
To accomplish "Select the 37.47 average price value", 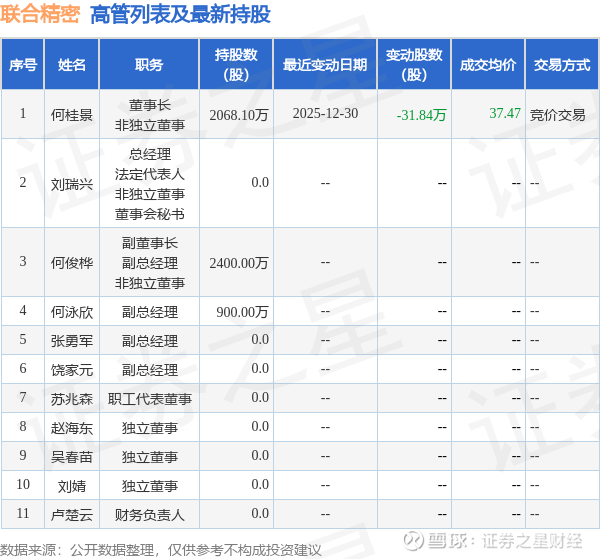I will click(x=504, y=113).
